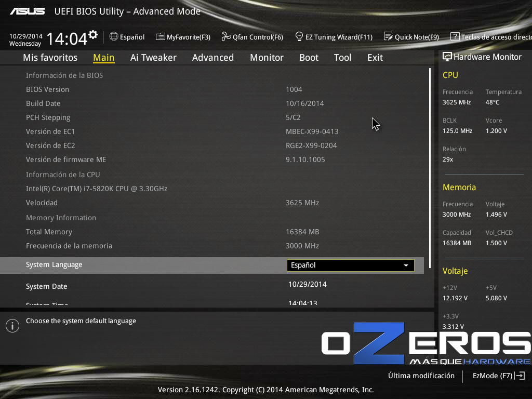532x399 pixels.
Task: Click the memory voltage value 1.496 V
Action: (496, 215)
